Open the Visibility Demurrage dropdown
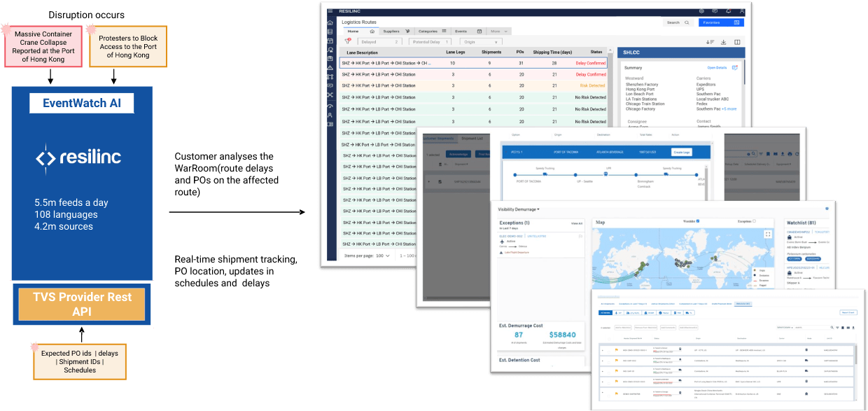This screenshot has width=868, height=411. (x=519, y=209)
